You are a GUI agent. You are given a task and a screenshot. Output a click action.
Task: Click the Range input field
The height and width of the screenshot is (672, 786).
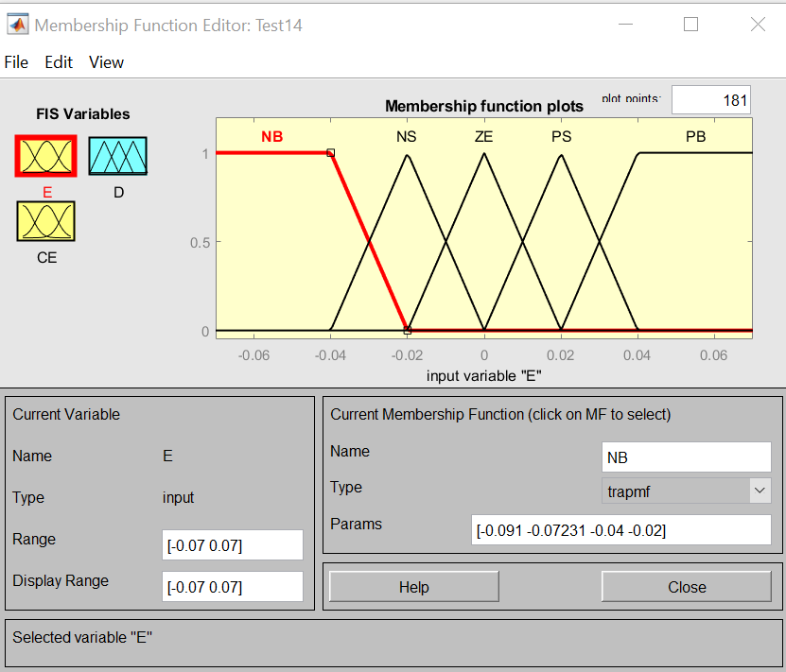click(233, 544)
